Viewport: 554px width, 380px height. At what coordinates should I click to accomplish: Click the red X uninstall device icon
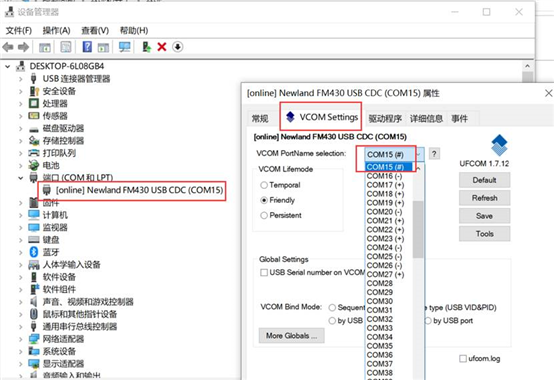162,47
